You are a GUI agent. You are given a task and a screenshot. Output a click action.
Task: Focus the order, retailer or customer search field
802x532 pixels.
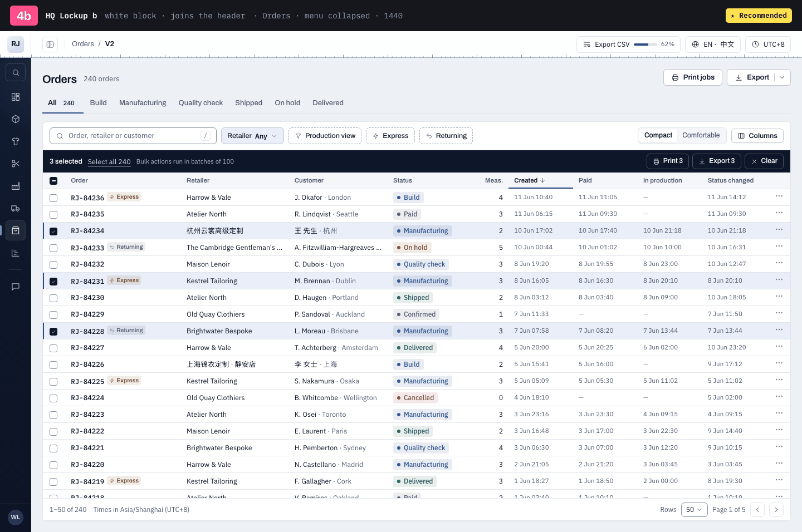point(133,136)
